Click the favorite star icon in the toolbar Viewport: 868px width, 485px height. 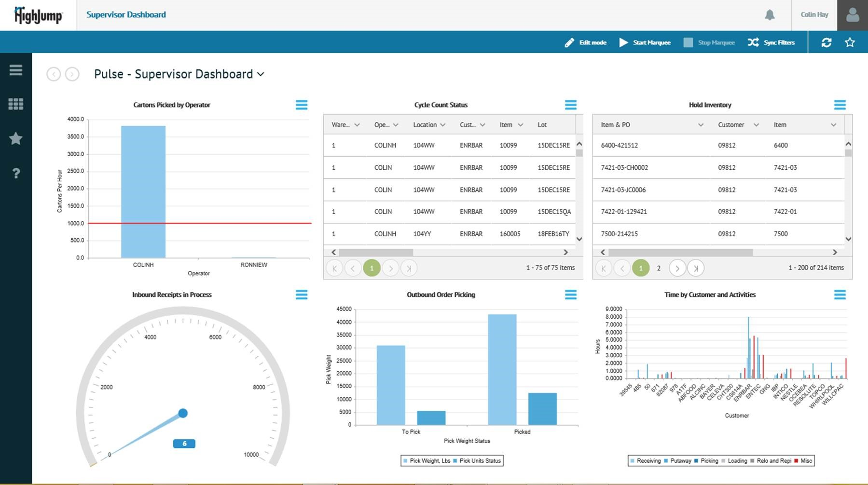click(x=849, y=42)
